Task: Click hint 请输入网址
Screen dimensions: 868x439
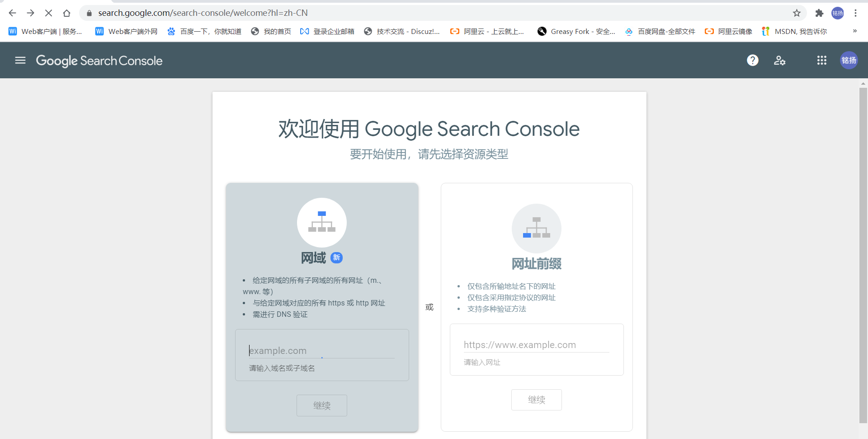Action: (x=482, y=363)
